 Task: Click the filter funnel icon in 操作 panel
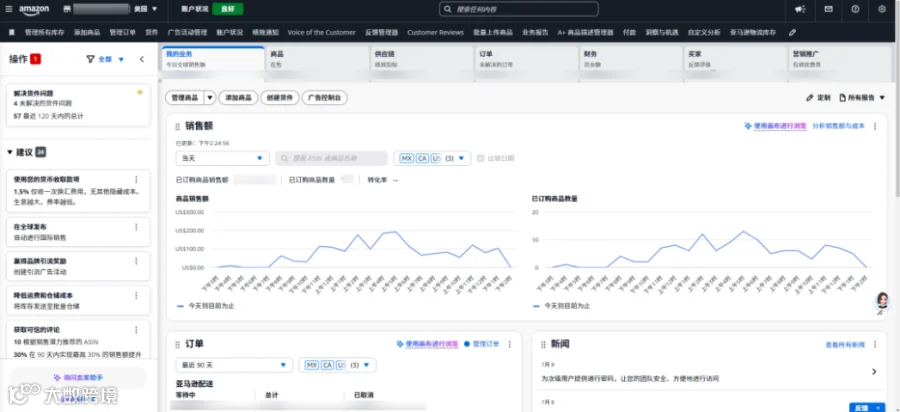pos(90,59)
